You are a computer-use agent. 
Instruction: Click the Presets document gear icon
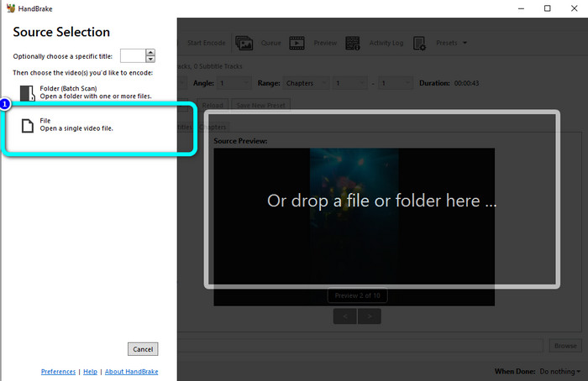pos(419,43)
